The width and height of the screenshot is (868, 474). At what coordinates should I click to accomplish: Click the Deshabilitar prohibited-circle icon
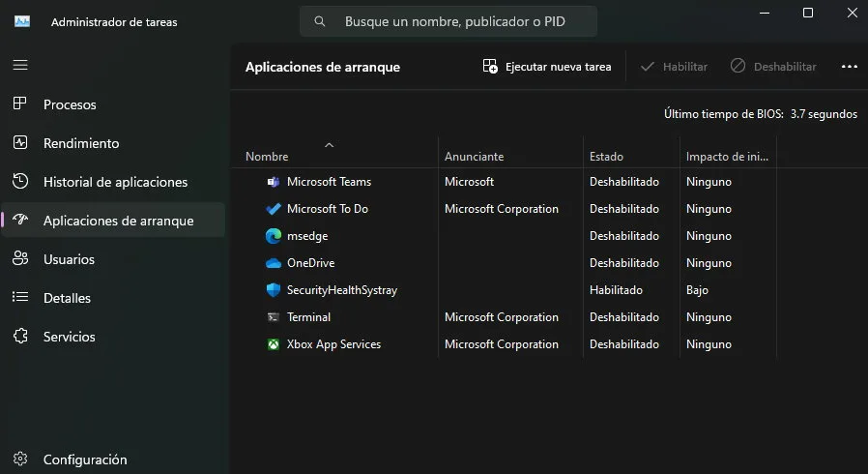point(738,66)
